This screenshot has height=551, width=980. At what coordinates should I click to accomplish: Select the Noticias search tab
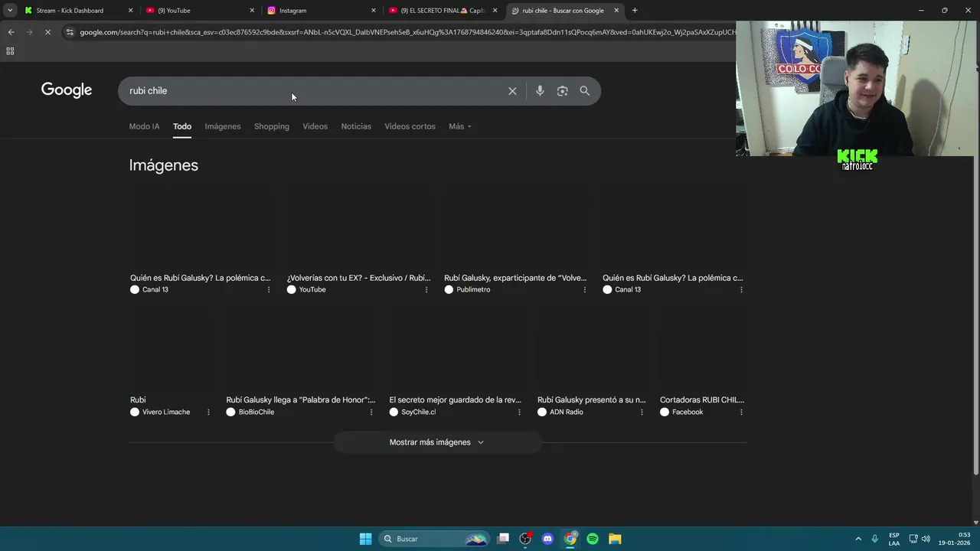pos(356,126)
